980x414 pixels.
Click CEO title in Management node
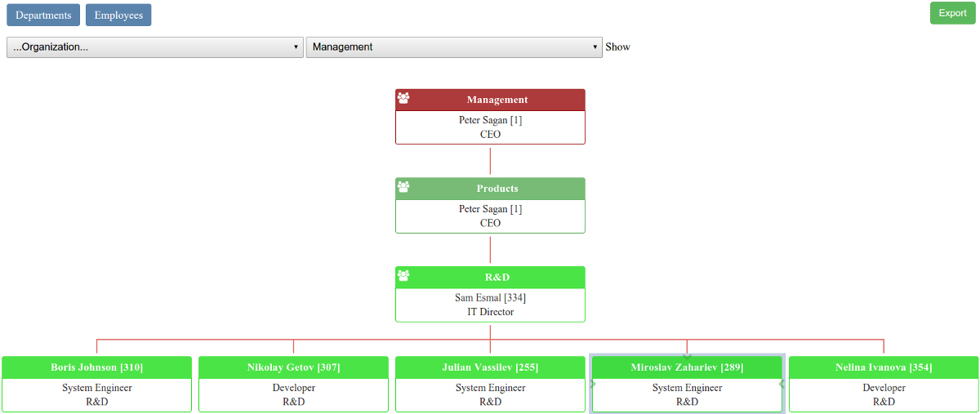coord(490,134)
